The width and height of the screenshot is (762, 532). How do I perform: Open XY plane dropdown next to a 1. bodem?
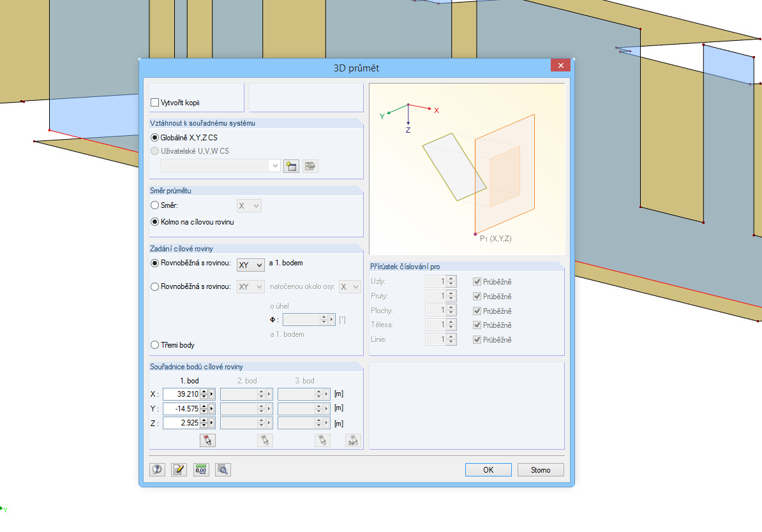[x=251, y=265]
